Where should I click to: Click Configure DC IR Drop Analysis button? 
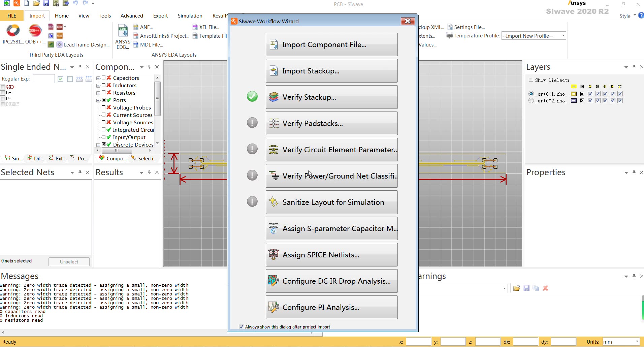tap(331, 281)
